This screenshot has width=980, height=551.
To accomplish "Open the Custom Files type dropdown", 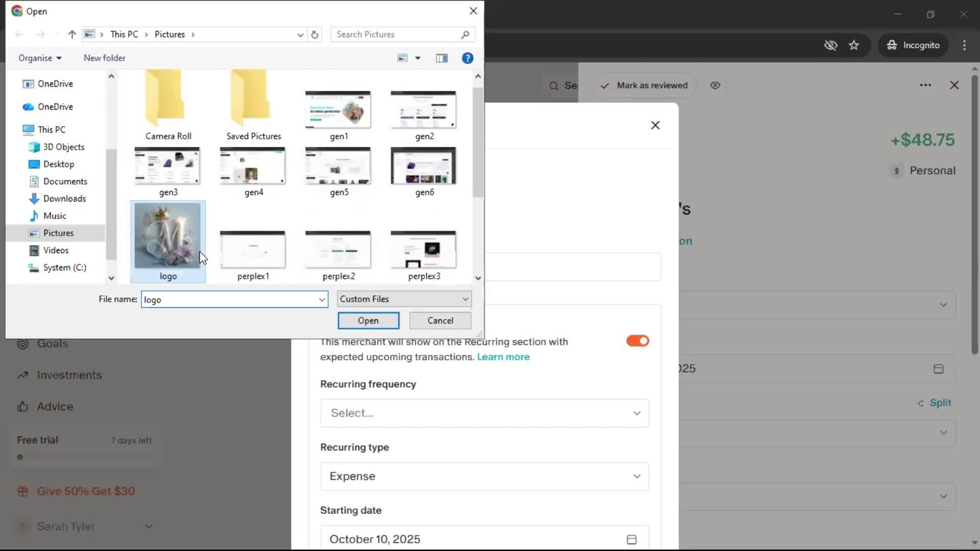I will click(404, 299).
